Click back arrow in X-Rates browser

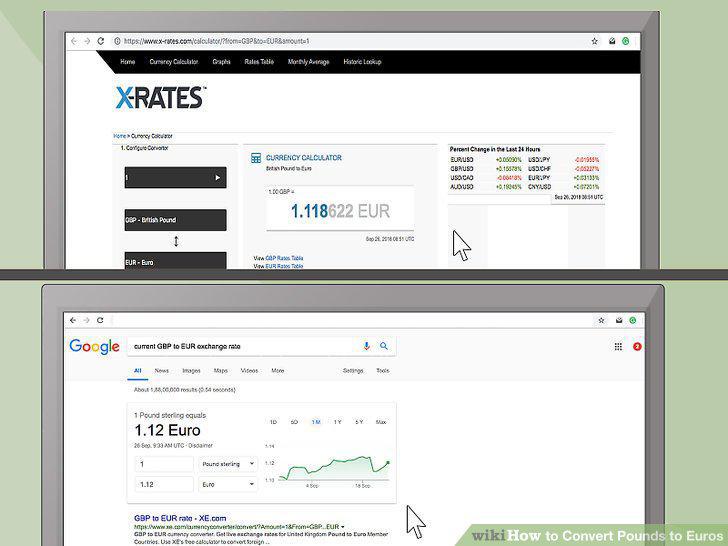coord(74,41)
